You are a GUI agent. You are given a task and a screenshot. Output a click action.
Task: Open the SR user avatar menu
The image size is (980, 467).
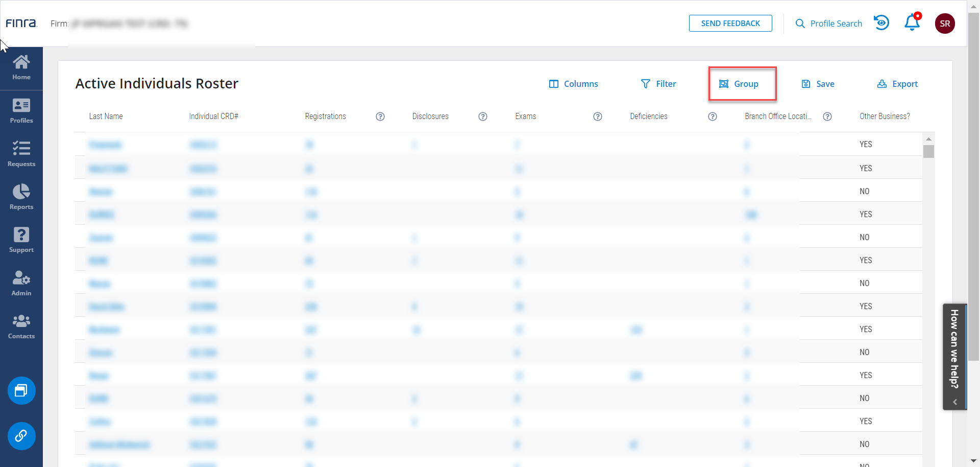[945, 24]
